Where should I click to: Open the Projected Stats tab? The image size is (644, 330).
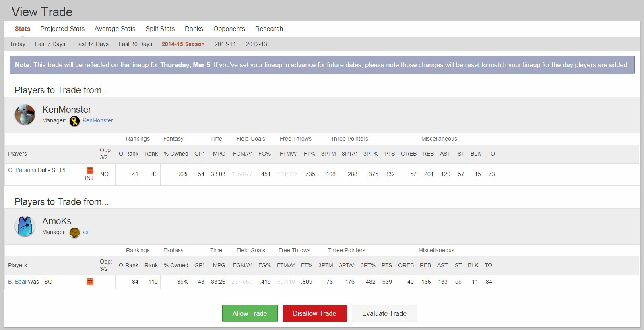[x=62, y=29]
